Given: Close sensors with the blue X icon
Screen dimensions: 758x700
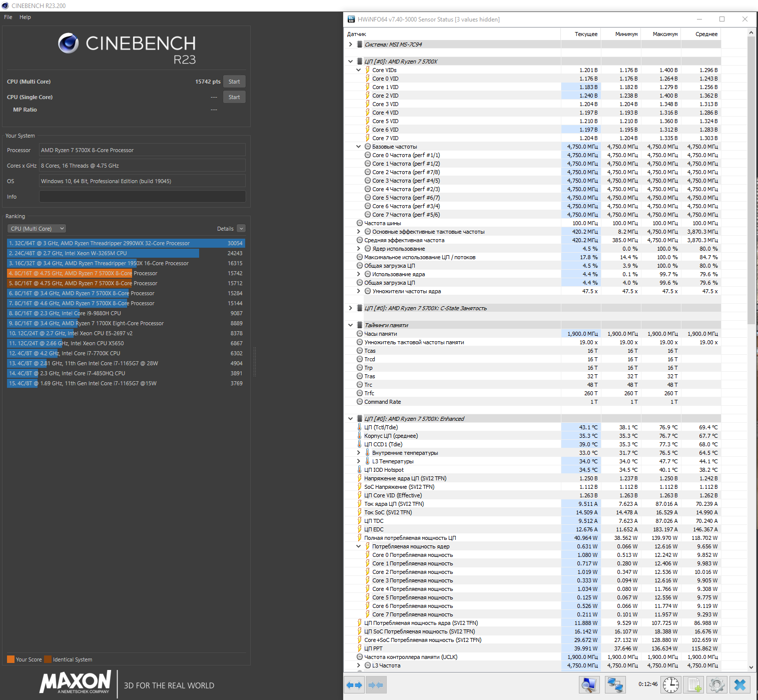Looking at the screenshot, I should (x=740, y=685).
